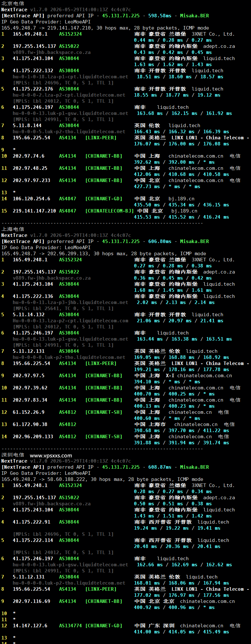251x644 pixels.
Task: Click the 162.66 ms latency value
Action: pyautogui.click(x=150, y=565)
